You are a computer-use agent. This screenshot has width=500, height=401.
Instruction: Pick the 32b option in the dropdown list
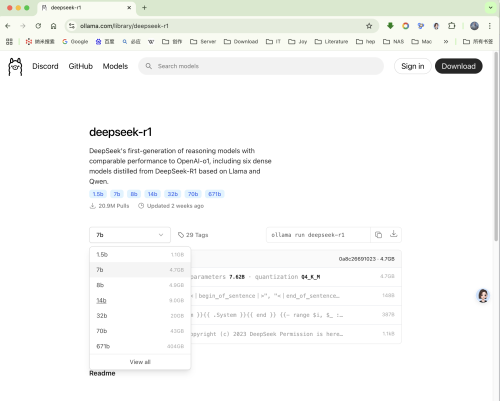point(140,316)
